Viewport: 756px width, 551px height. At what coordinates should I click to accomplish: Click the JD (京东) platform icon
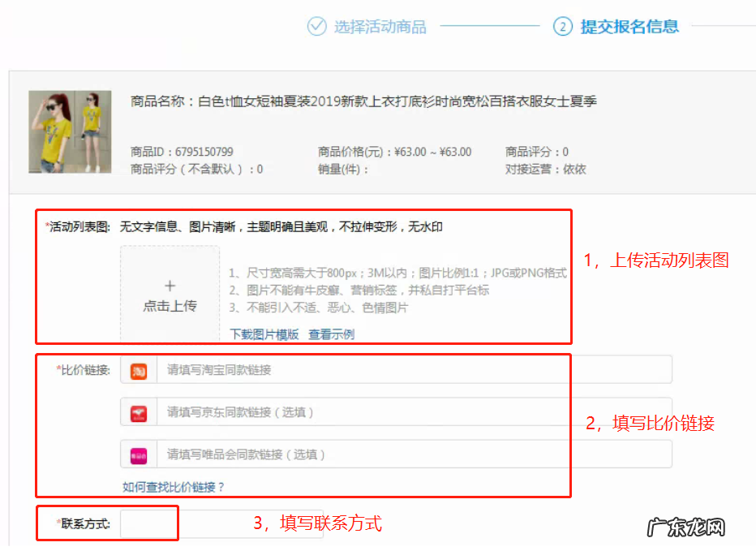pos(138,412)
